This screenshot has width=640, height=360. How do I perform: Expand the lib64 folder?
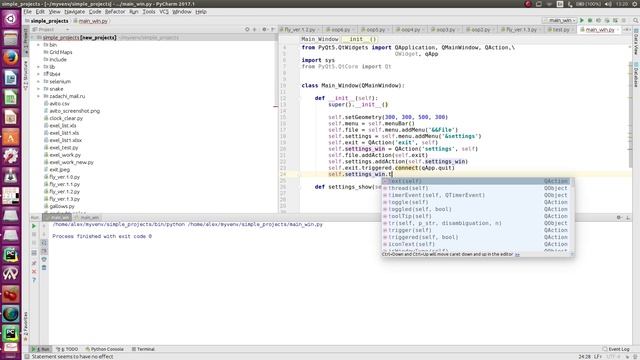tap(39, 74)
